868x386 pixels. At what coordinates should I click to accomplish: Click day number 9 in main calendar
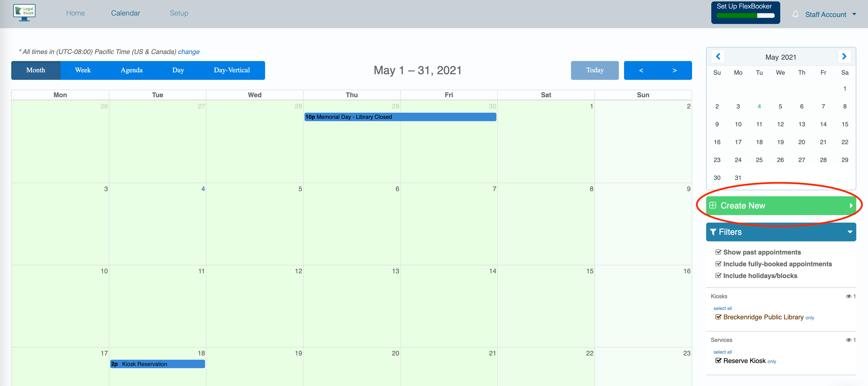pyautogui.click(x=688, y=189)
